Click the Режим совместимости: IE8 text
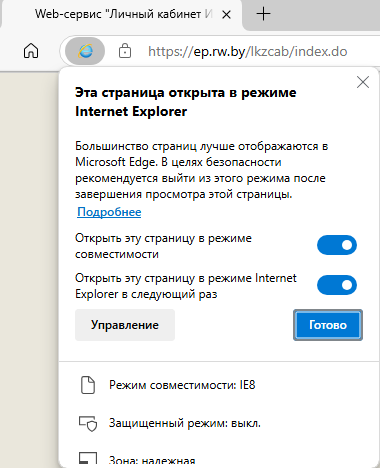The image size is (380, 468). pos(182,385)
